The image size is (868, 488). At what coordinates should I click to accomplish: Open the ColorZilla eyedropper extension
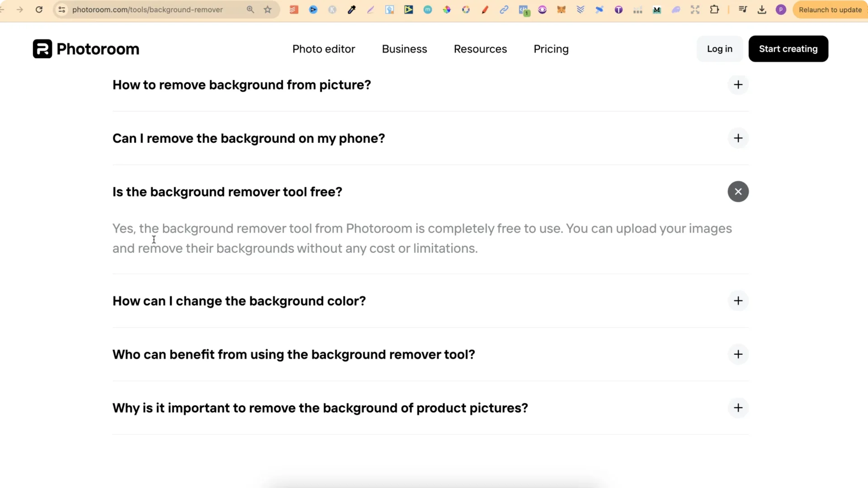(351, 9)
